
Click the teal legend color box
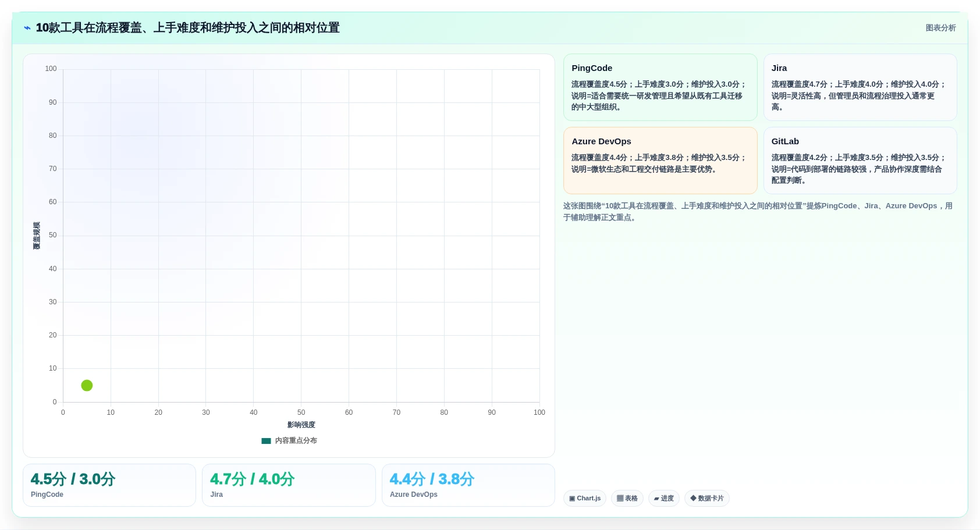[267, 441]
